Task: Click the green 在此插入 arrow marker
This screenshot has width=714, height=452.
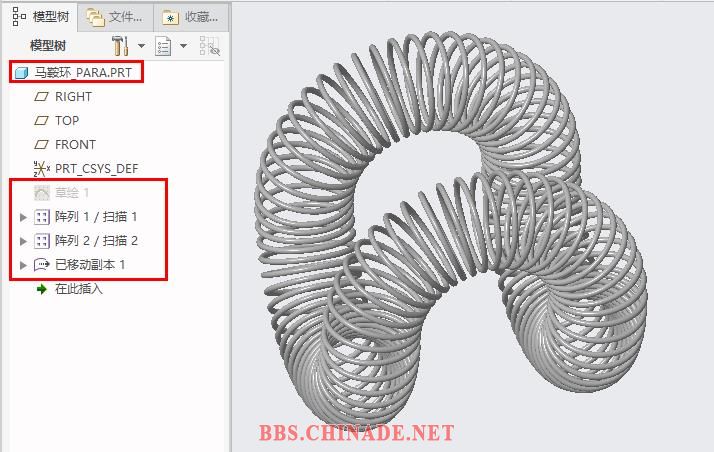Action: coord(42,289)
